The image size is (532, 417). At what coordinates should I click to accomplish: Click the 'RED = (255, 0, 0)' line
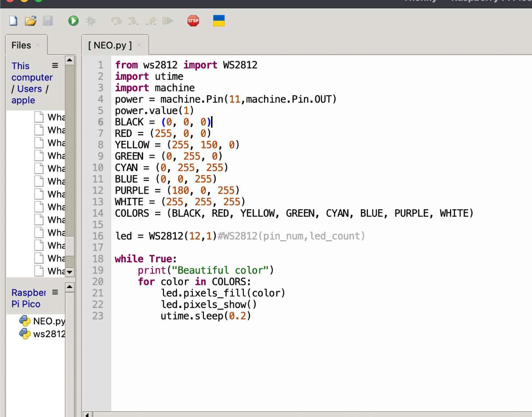click(x=163, y=134)
